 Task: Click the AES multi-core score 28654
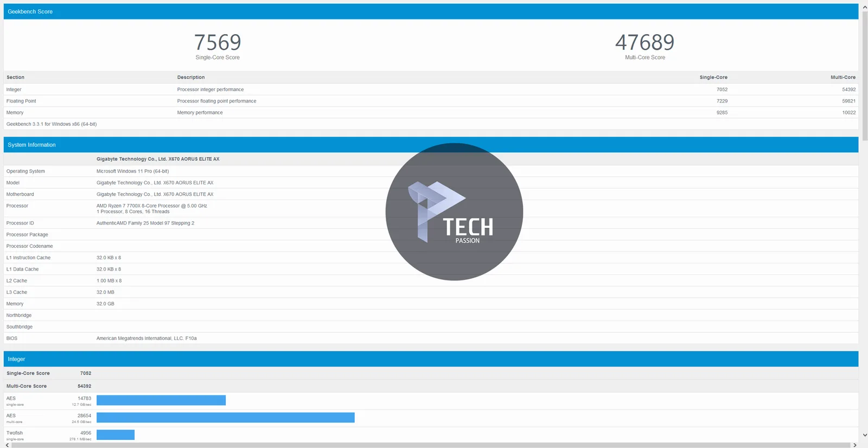point(84,415)
